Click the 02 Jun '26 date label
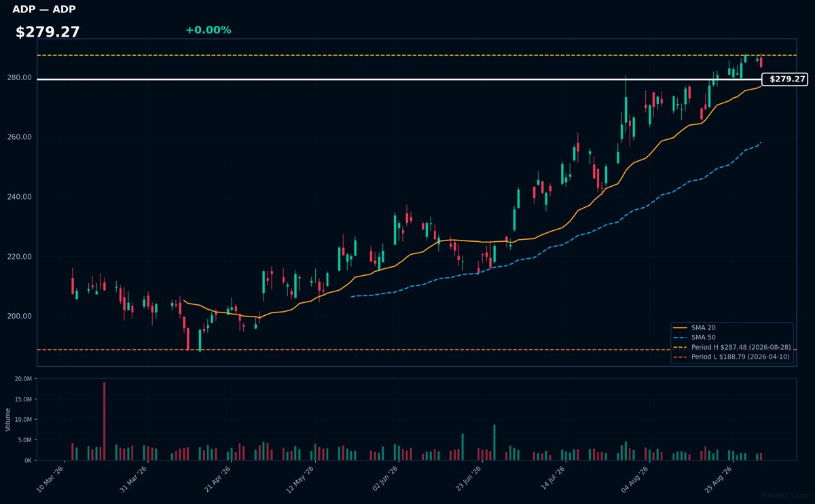This screenshot has width=815, height=504. pos(384,478)
